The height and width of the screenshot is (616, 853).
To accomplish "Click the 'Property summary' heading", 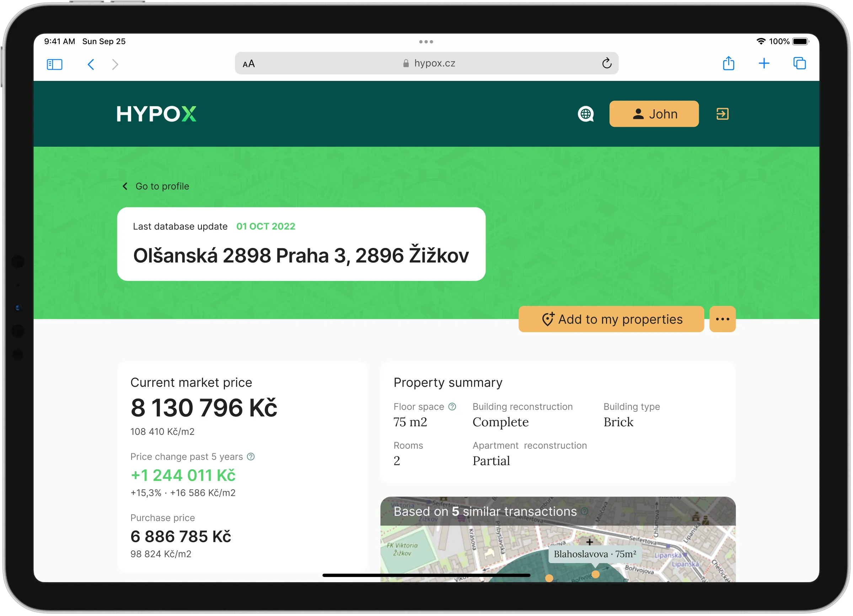I will (x=448, y=383).
